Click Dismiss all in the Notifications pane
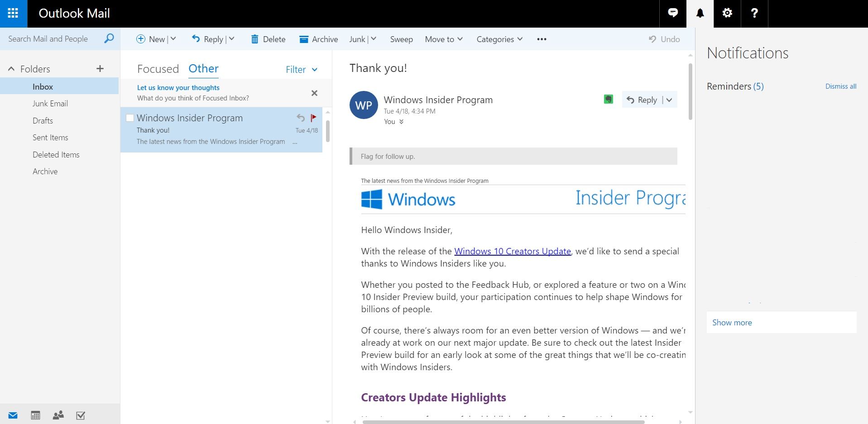 840,86
